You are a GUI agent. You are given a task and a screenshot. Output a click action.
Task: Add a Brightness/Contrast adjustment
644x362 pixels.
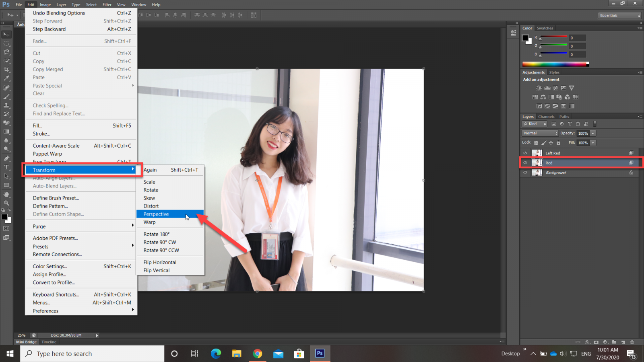pyautogui.click(x=539, y=88)
